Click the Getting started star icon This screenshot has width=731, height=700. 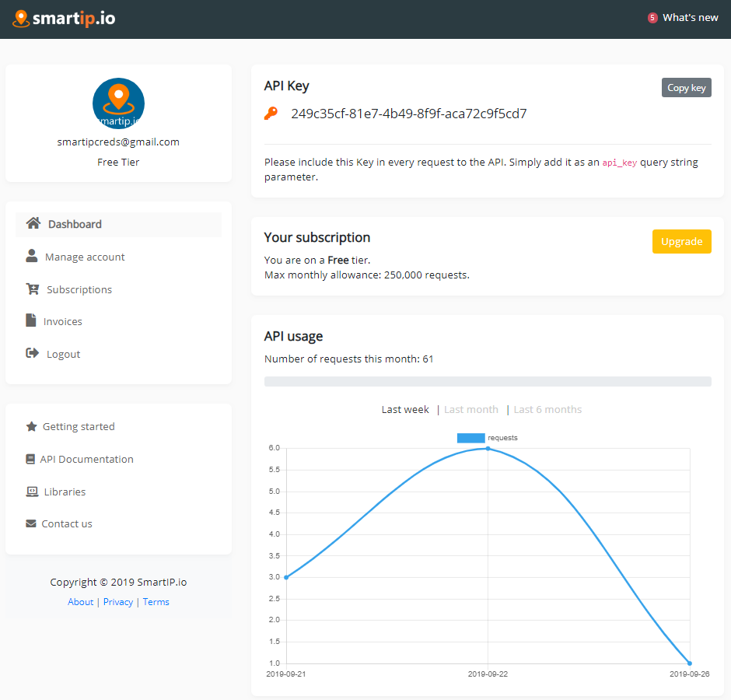[31, 426]
